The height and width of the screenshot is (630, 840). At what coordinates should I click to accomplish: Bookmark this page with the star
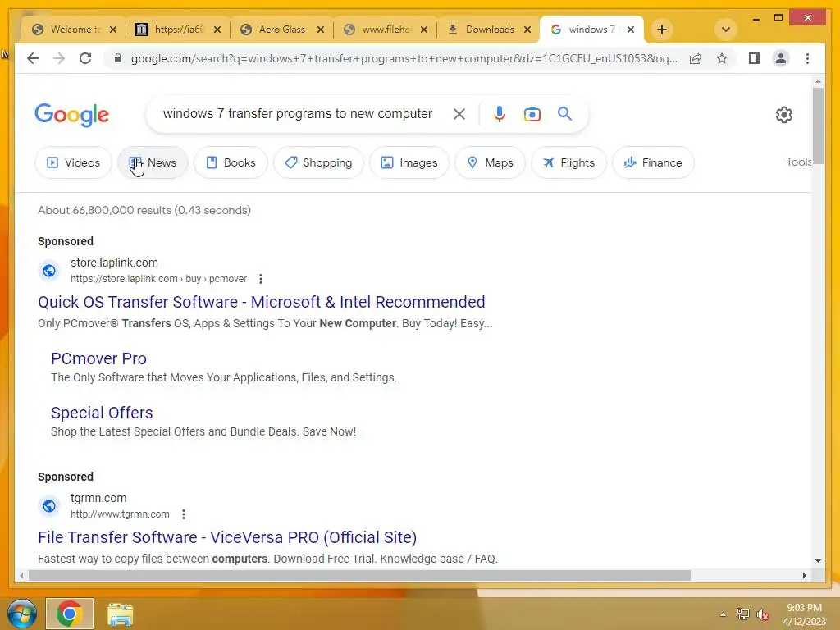[722, 58]
